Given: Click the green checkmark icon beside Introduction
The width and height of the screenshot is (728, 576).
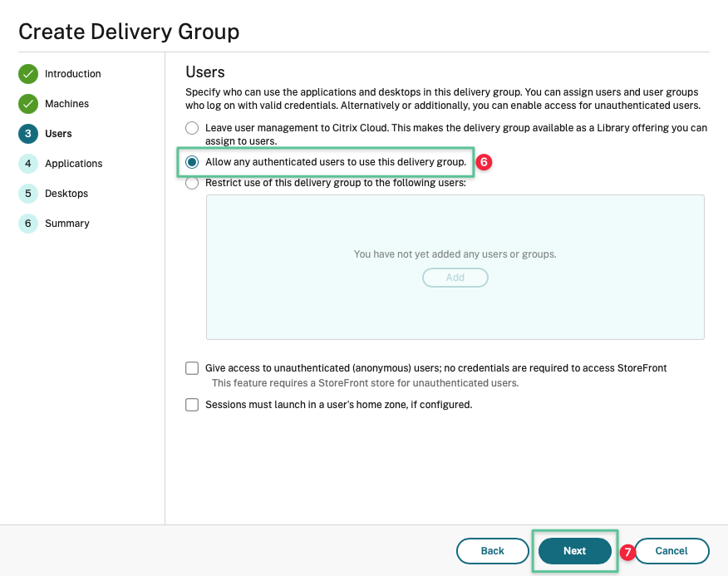Looking at the screenshot, I should (28, 74).
